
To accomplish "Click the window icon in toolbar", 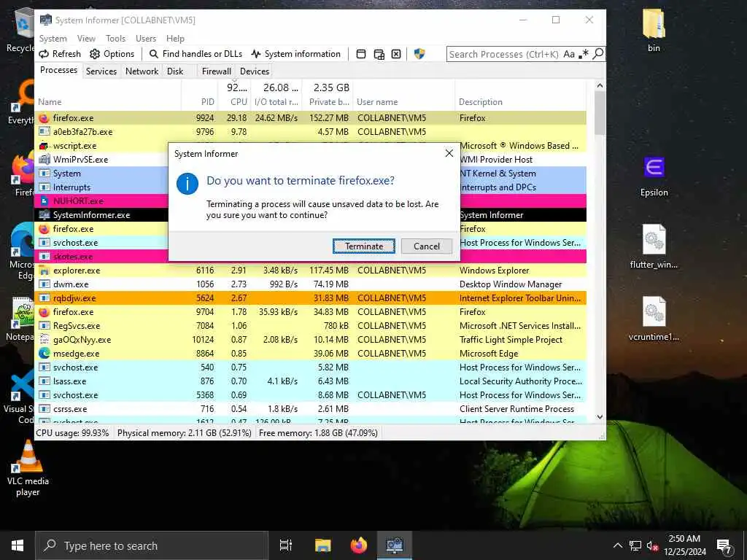I will 361,54.
